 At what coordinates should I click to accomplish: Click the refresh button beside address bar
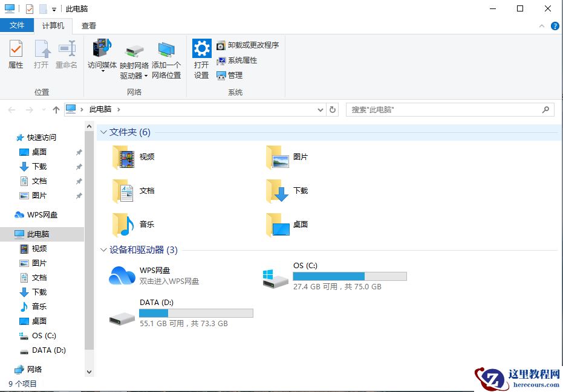(333, 109)
